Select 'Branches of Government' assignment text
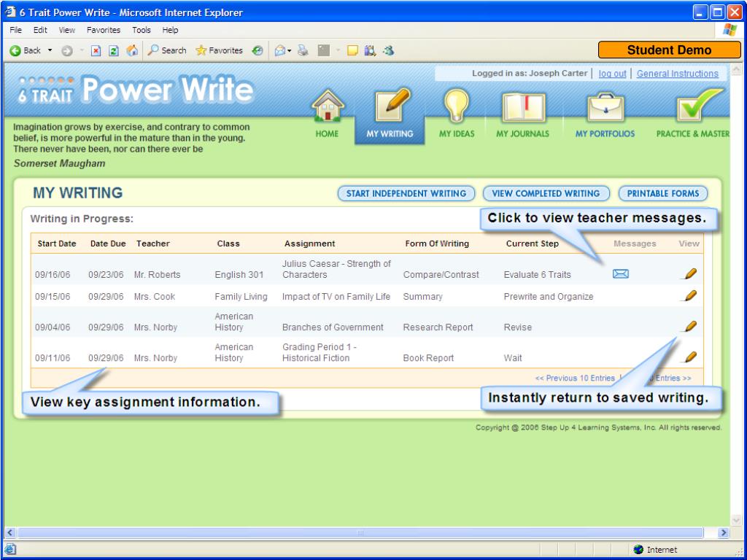Screen dimensions: 747x560 pos(333,327)
